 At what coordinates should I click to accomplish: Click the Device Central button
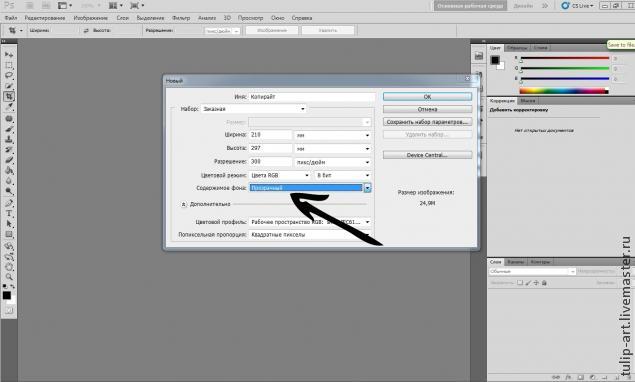click(x=427, y=155)
